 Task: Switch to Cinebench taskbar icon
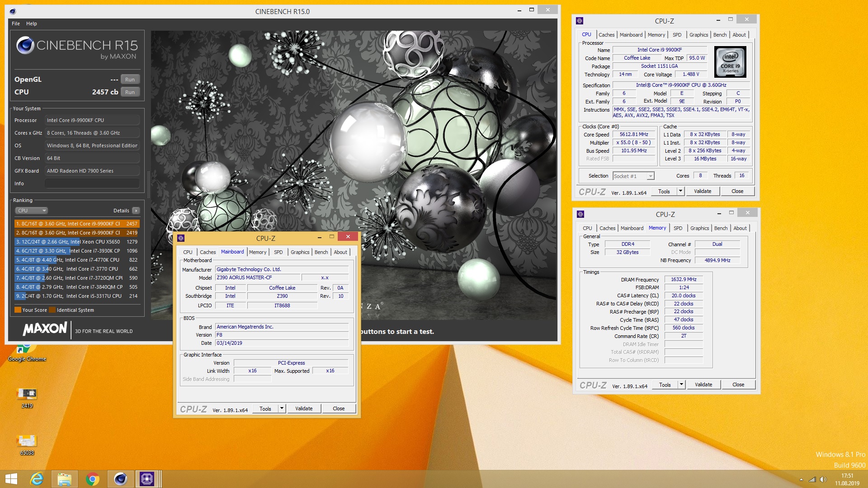pyautogui.click(x=120, y=479)
